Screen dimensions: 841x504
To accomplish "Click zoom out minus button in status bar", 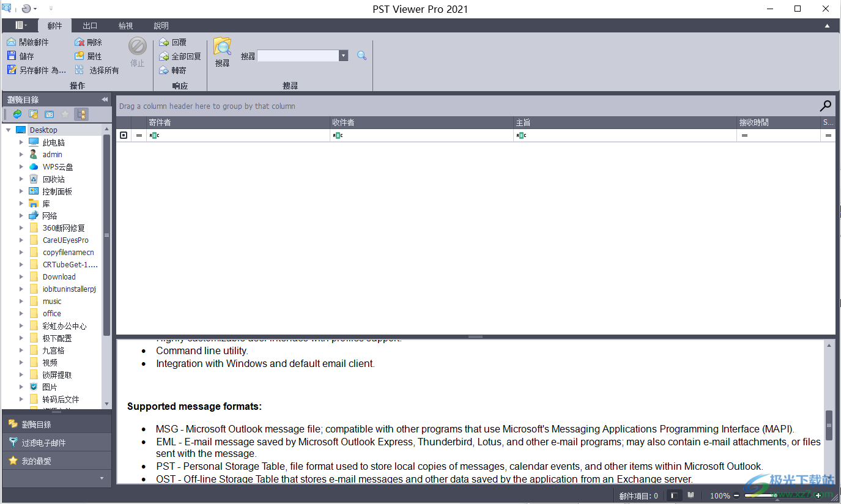I will [x=736, y=495].
